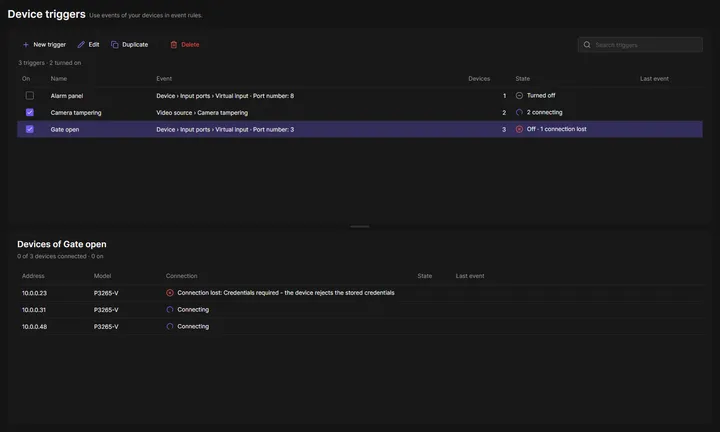The width and height of the screenshot is (720, 432).
Task: Click the red connection lost icon in Gate open row
Action: click(x=519, y=129)
